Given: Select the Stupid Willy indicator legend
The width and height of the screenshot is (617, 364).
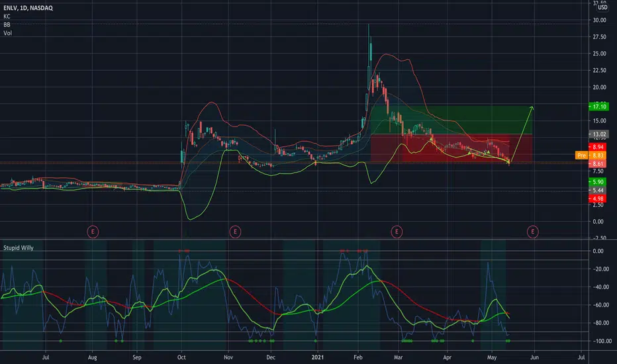Looking at the screenshot, I should pyautogui.click(x=19, y=248).
